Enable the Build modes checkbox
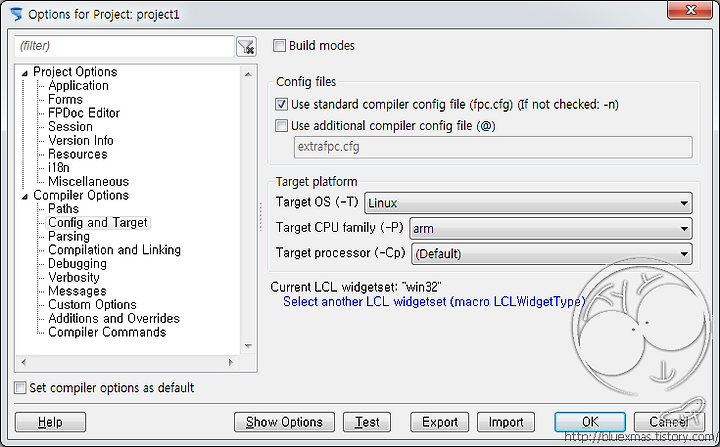Screen dimensions: 720x447 tap(279, 45)
